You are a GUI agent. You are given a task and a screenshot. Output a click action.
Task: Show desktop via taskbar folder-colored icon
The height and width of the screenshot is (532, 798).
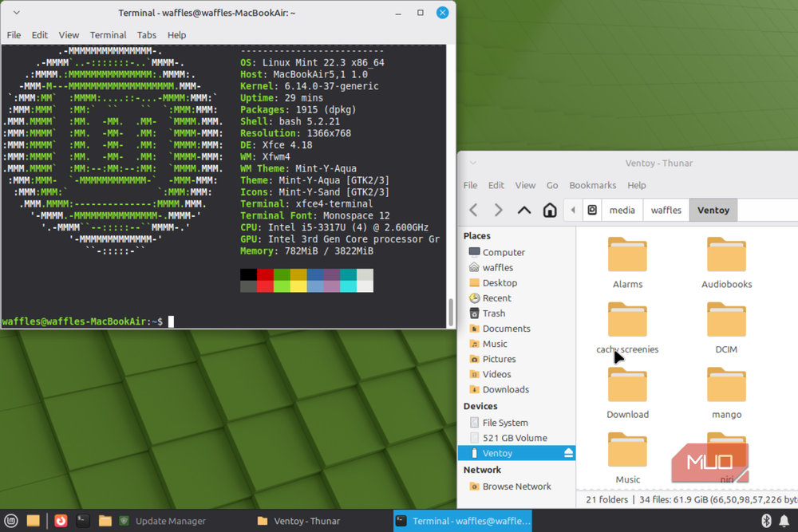(33, 521)
